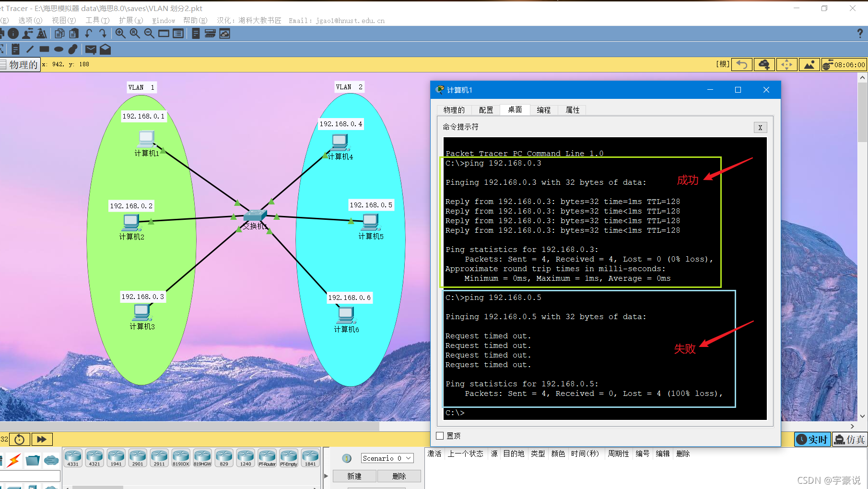Screen dimensions: 868x489
Task: Choose the 2911 router device
Action: pyautogui.click(x=159, y=458)
